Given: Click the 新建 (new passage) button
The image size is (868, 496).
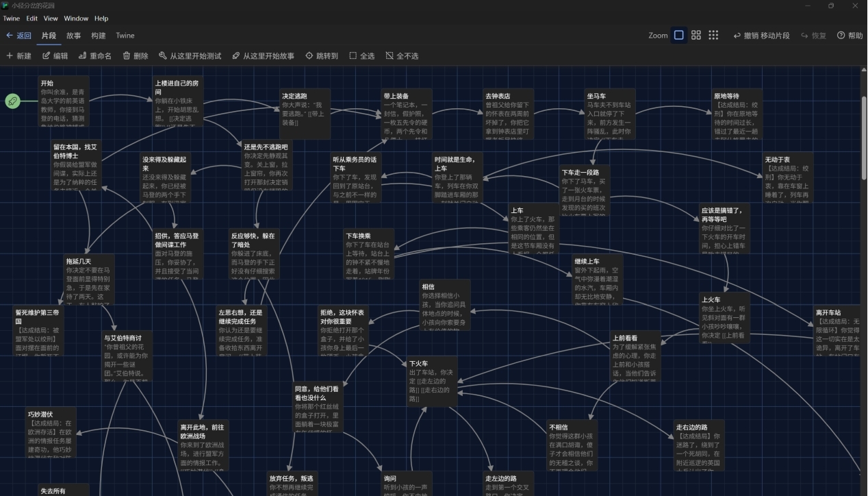Looking at the screenshot, I should [19, 56].
